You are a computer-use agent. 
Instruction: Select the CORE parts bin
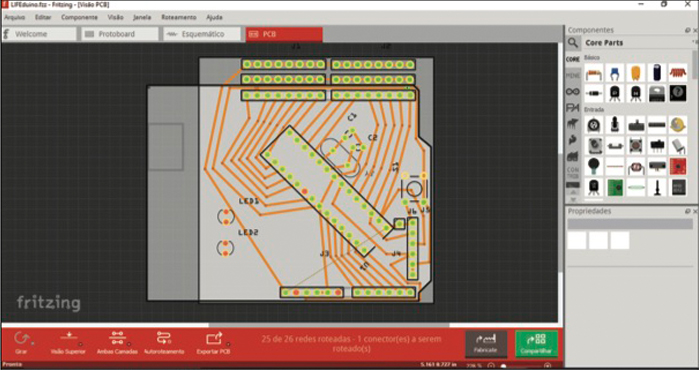(x=573, y=59)
